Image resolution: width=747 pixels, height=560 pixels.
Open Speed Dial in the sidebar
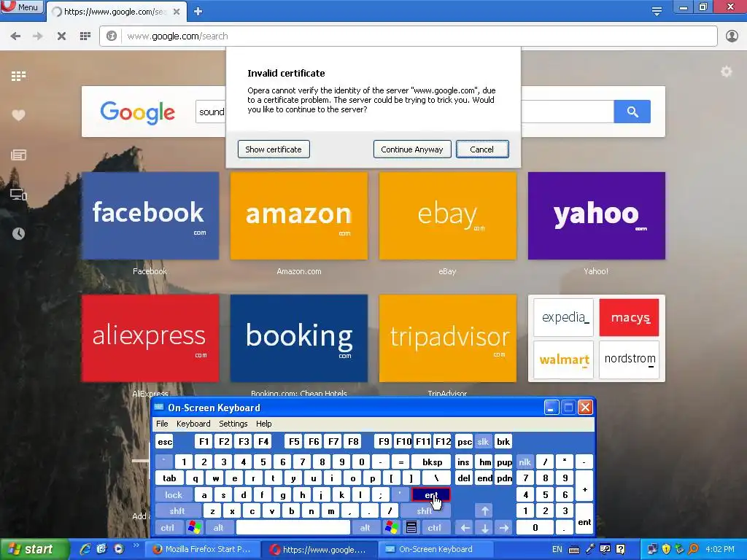click(x=18, y=76)
